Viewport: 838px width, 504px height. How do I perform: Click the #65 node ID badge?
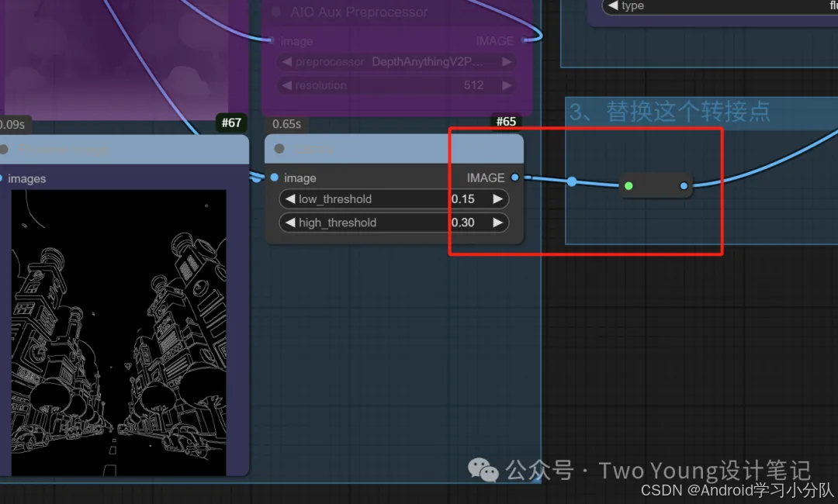point(506,122)
